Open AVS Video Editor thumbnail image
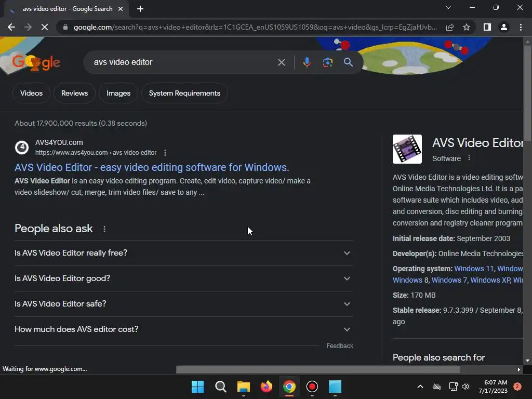 coord(407,149)
